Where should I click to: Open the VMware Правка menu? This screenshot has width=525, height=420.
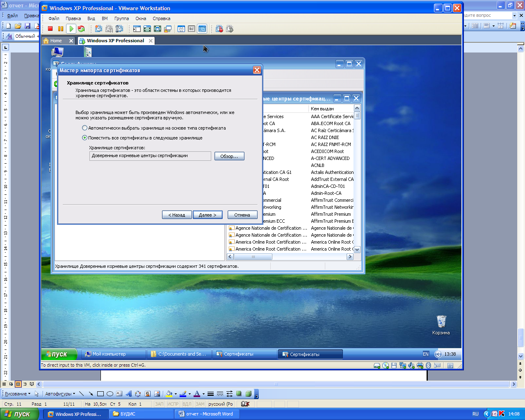(x=73, y=18)
